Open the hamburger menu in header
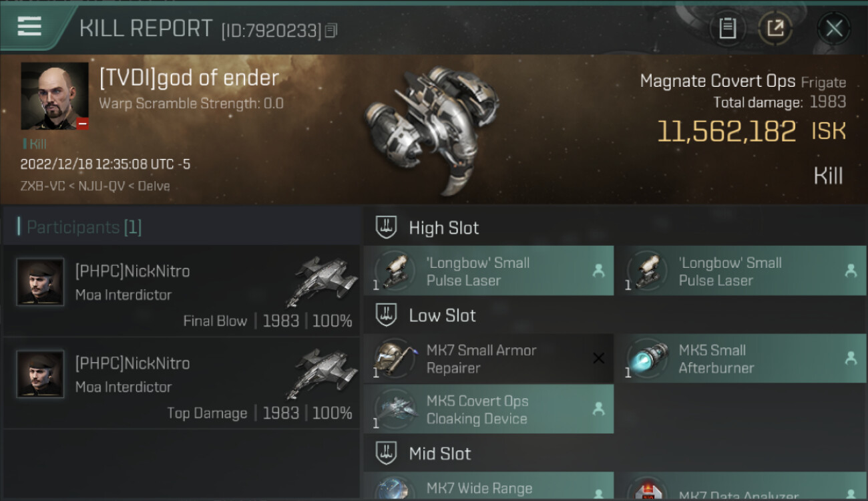The height and width of the screenshot is (501, 868). 29,27
